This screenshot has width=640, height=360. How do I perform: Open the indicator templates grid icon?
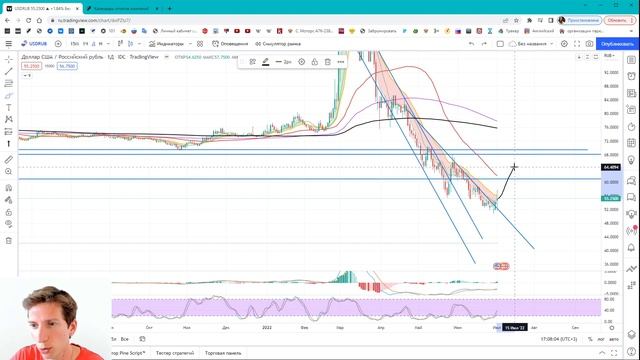200,44
